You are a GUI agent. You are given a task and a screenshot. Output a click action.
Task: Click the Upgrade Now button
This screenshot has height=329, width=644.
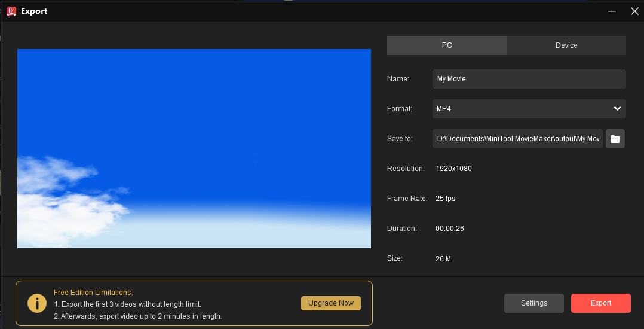coord(330,303)
